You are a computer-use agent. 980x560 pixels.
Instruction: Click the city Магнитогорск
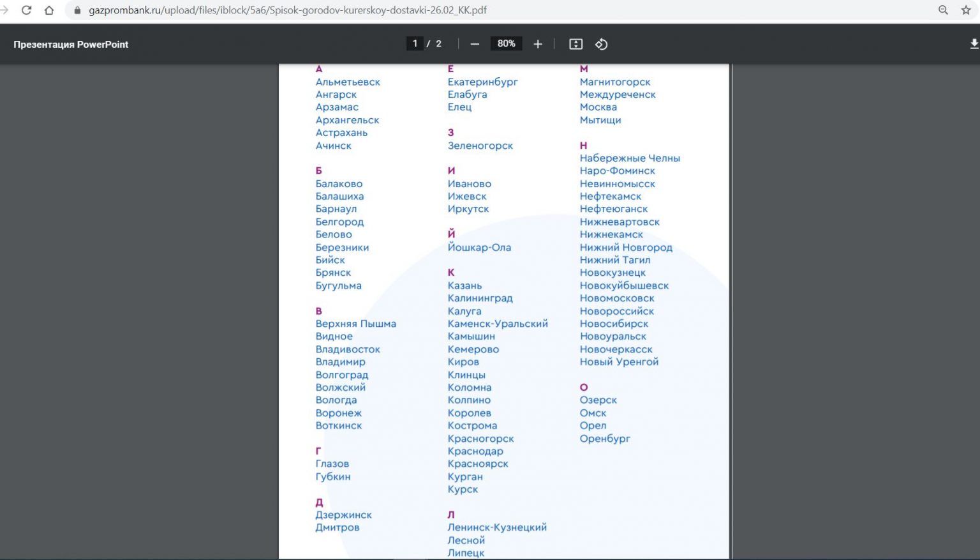click(x=615, y=82)
